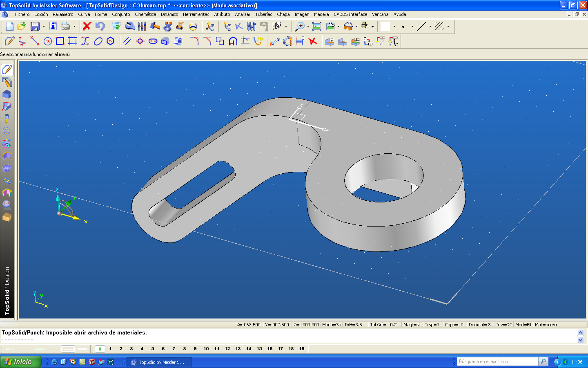Select the hexagon polygon tool
Image resolution: width=588 pixels, height=368 pixels.
point(111,41)
